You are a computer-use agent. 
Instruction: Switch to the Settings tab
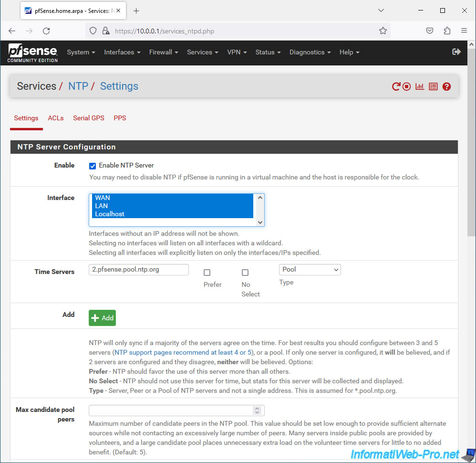(26, 118)
